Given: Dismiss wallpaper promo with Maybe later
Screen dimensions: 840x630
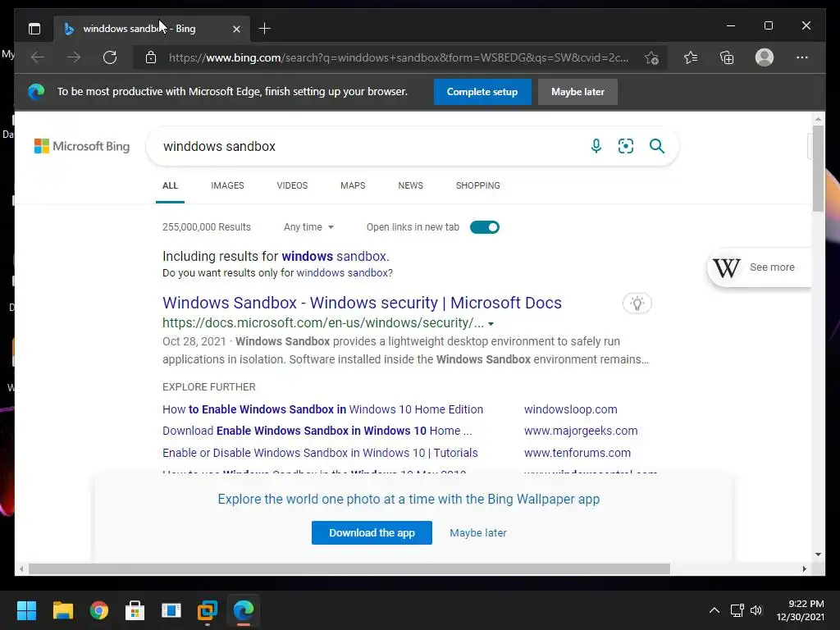Looking at the screenshot, I should [x=478, y=533].
